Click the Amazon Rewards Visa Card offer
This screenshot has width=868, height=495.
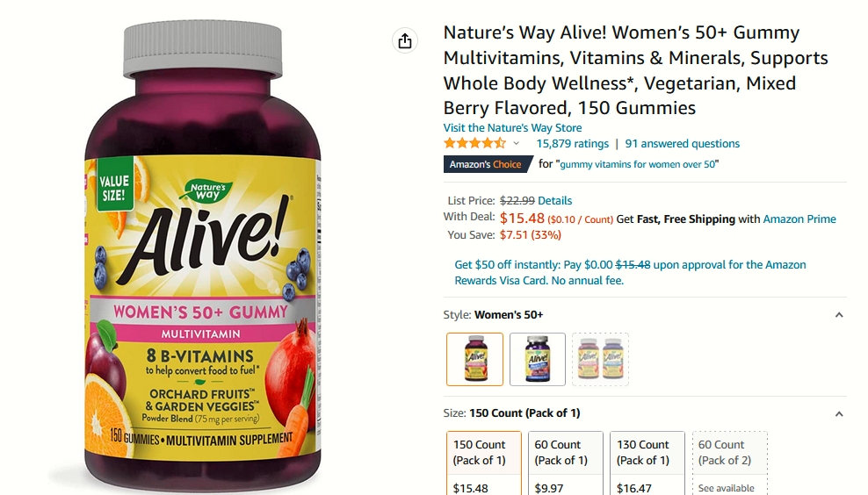pos(630,273)
